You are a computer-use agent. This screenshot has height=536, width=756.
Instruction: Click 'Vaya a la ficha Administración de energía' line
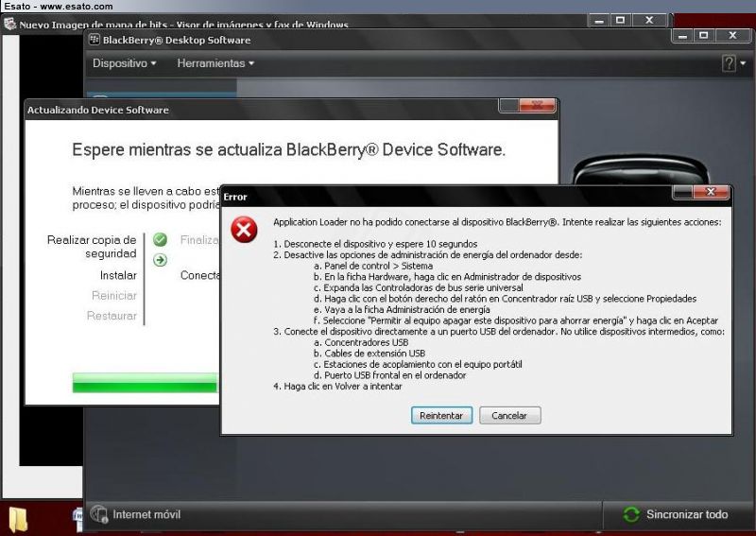pyautogui.click(x=402, y=310)
